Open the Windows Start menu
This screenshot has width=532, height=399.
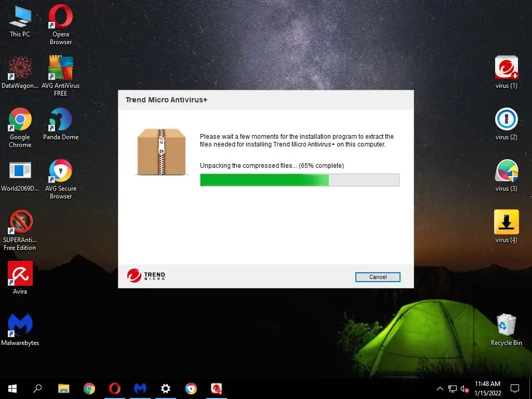coord(12,388)
